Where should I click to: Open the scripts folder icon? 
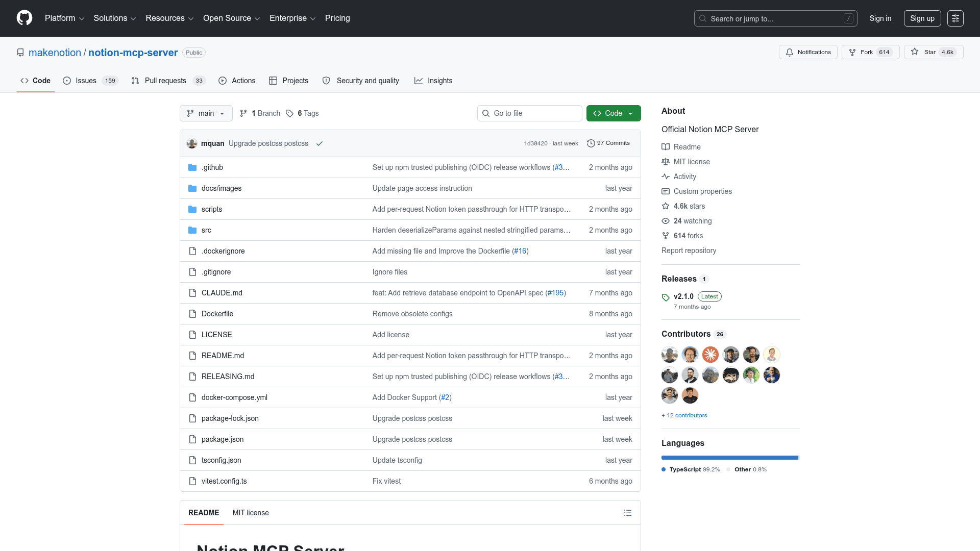(192, 209)
